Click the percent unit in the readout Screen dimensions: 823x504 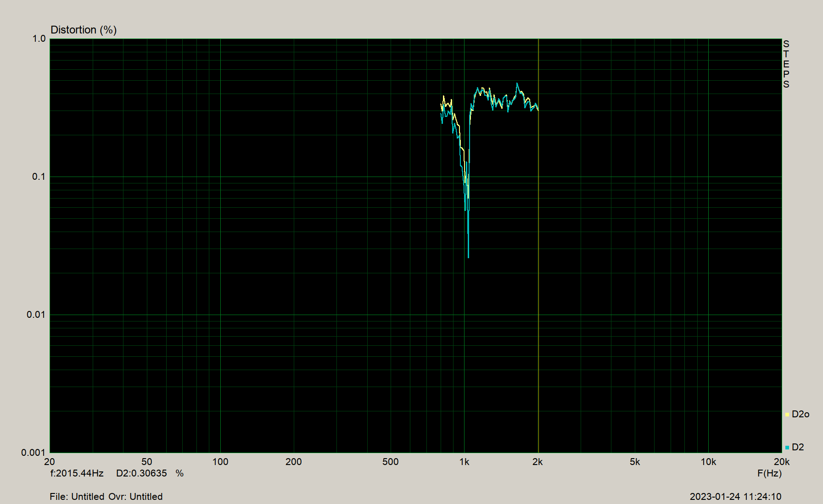[x=179, y=473]
